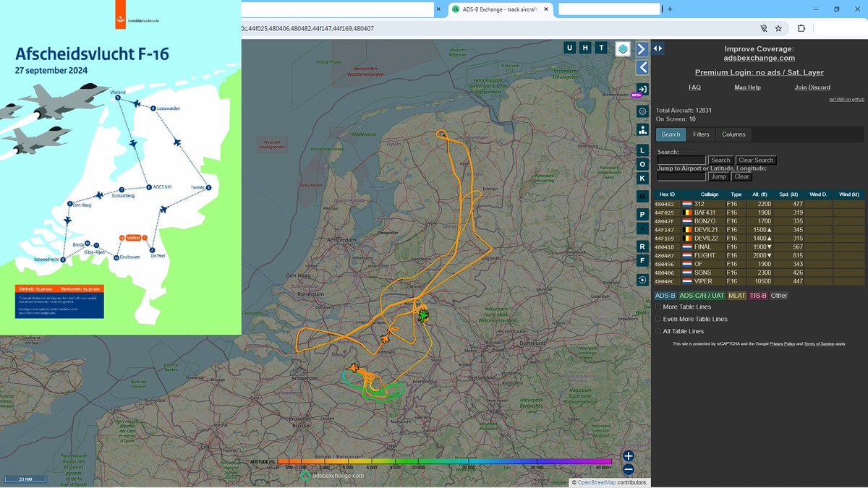Image resolution: width=868 pixels, height=488 pixels.
Task: Toggle the P map option button
Action: coord(642,215)
